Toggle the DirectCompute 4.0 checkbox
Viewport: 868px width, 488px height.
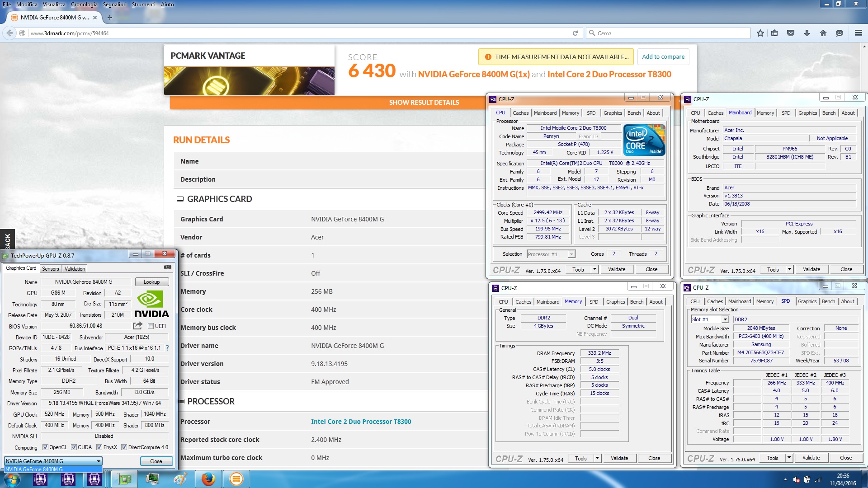(x=124, y=447)
